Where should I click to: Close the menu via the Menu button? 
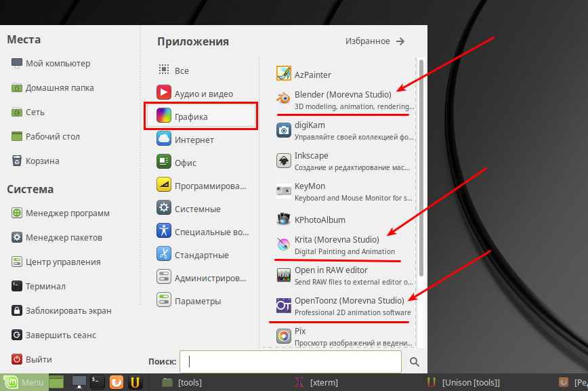[24, 382]
